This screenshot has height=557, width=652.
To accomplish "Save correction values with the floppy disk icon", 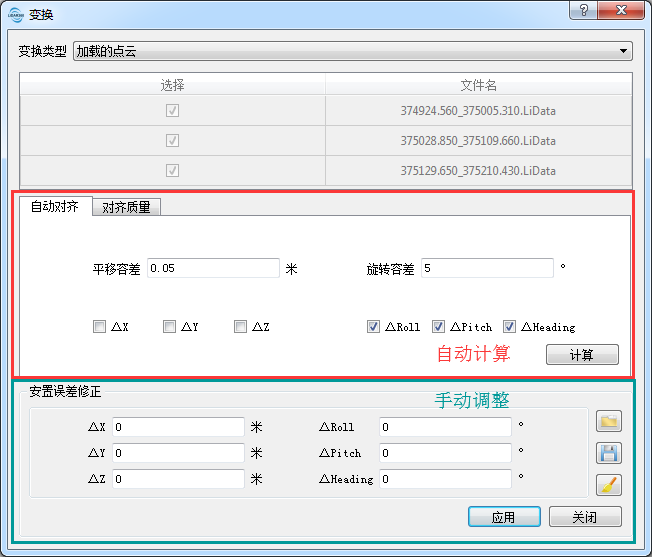I will pyautogui.click(x=609, y=453).
